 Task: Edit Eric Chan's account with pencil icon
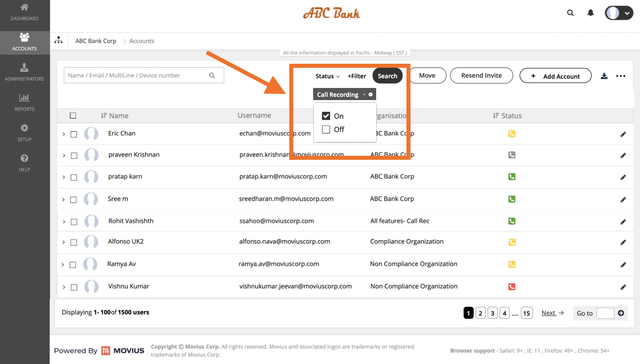tap(623, 134)
